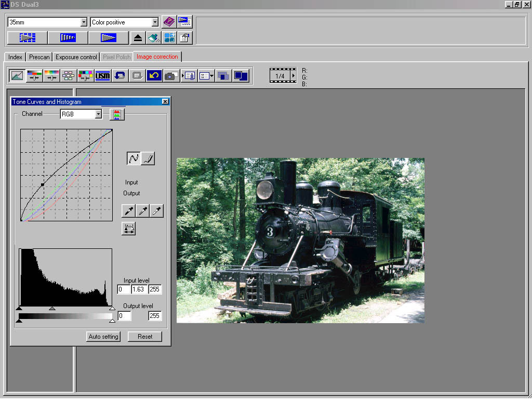
Task: Click the Auto setting button
Action: point(103,337)
